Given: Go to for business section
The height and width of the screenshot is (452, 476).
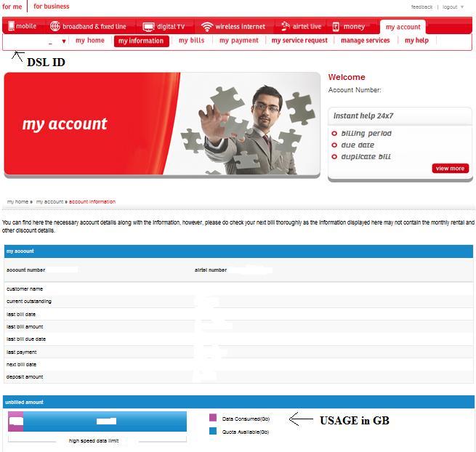Looking at the screenshot, I should click(x=52, y=7).
